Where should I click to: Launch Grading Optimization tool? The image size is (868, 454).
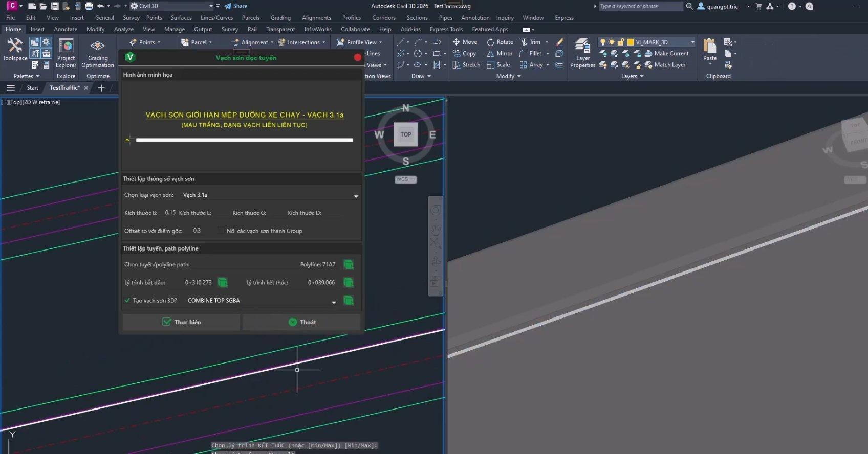[x=97, y=54]
